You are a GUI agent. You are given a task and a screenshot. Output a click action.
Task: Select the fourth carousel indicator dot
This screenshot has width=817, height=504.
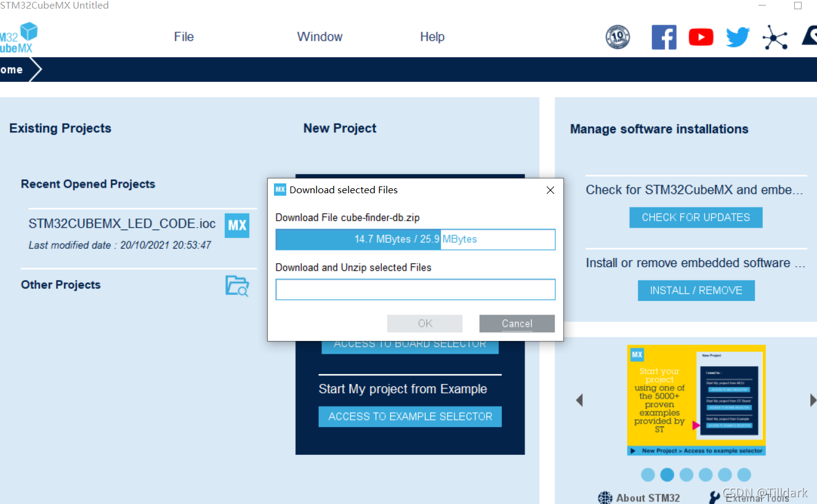point(706,474)
